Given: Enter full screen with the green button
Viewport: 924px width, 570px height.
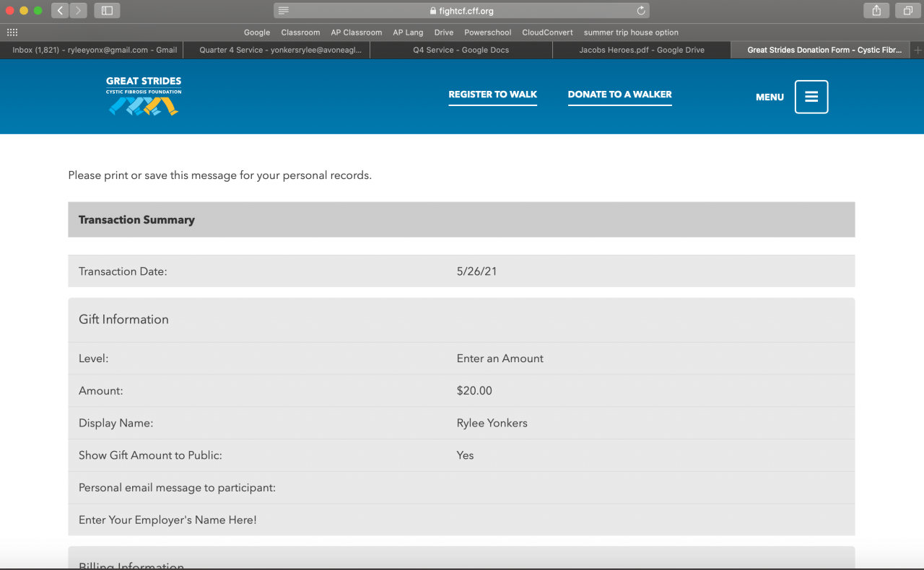Looking at the screenshot, I should click(38, 11).
